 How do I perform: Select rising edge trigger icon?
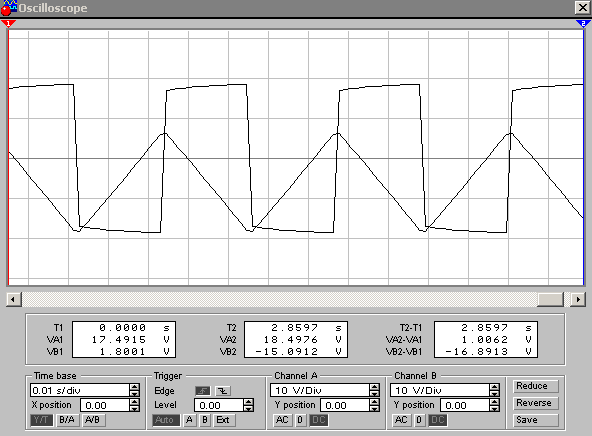[x=203, y=391]
